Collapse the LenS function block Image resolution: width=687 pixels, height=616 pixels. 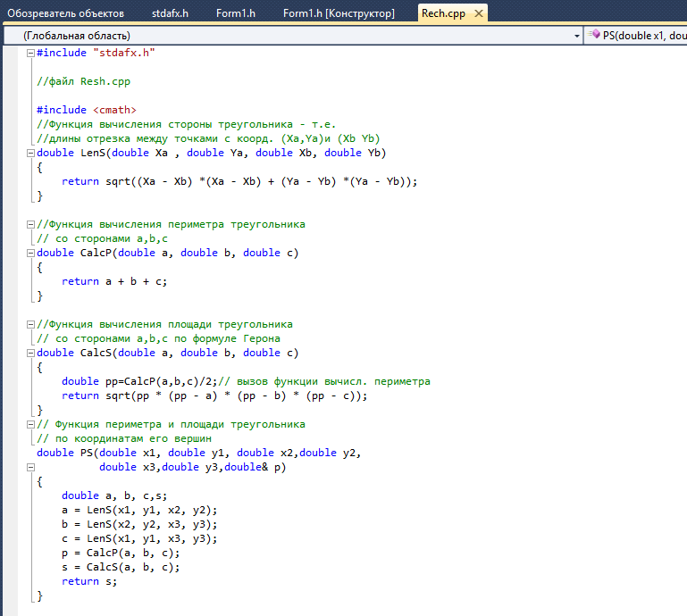[30, 154]
